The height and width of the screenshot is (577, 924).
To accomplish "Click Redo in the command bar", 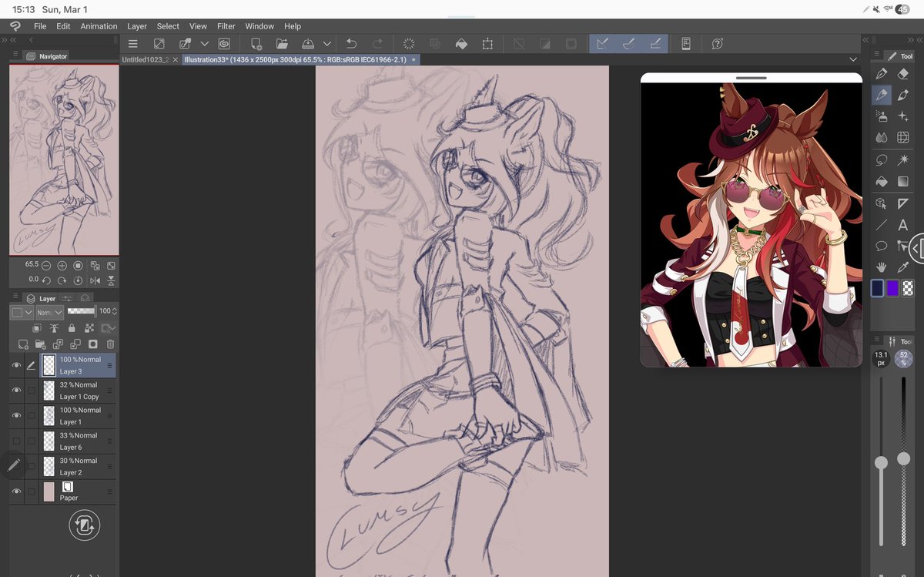I will tap(377, 44).
